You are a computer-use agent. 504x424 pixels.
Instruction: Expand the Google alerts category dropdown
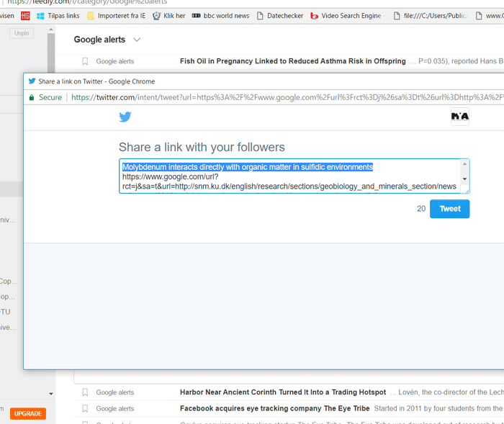point(137,40)
